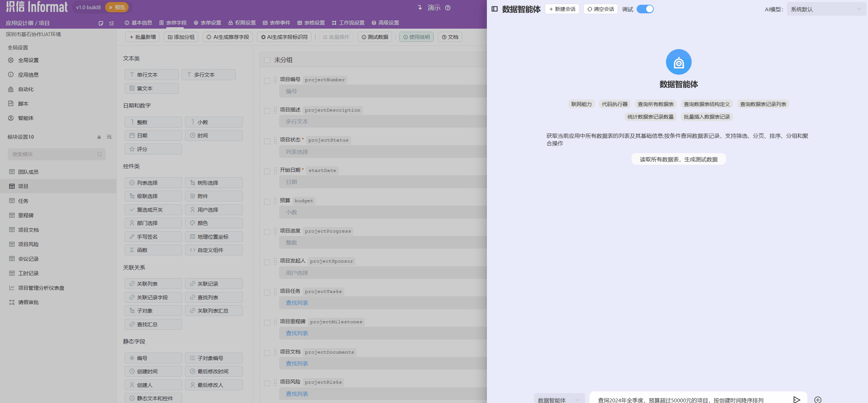Click the plus circle icon beside chat input
The height and width of the screenshot is (403, 868).
tap(818, 400)
